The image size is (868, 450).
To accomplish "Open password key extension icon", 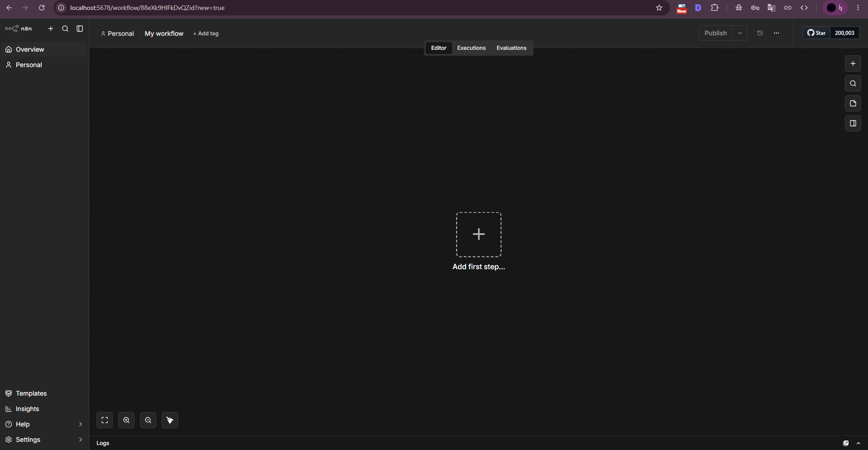I will (x=755, y=8).
